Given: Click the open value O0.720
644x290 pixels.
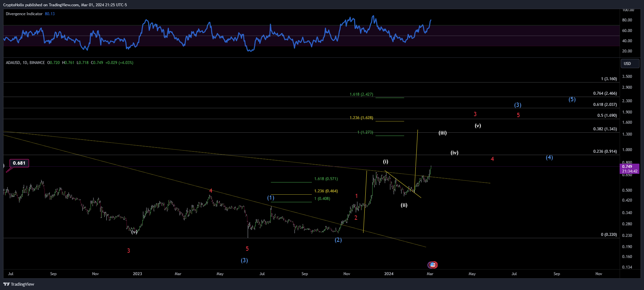Looking at the screenshot, I should tap(54, 63).
